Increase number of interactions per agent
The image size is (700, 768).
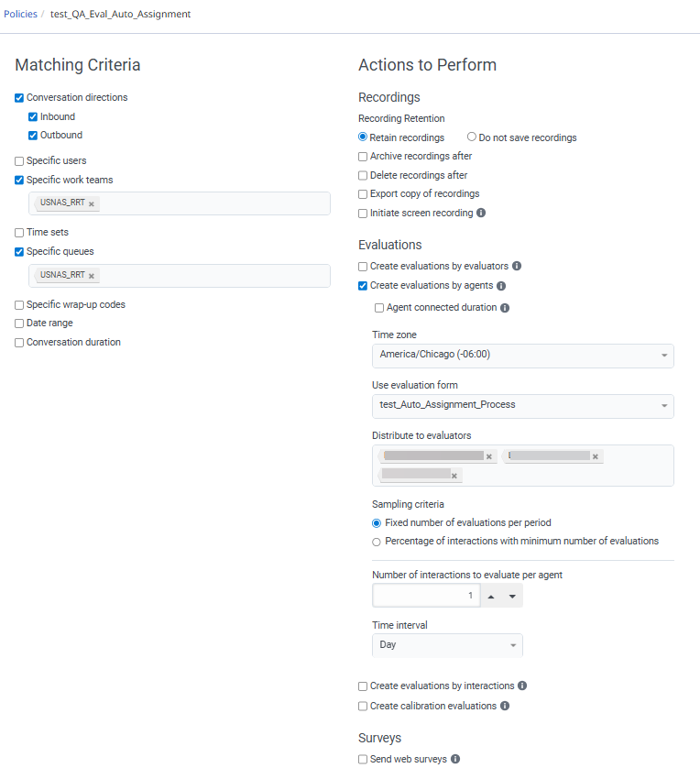(490, 597)
